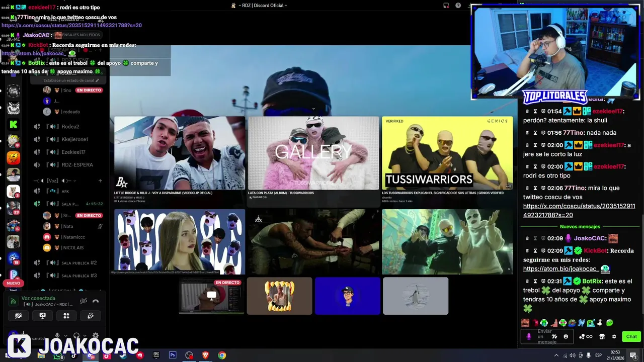
Task: Show hidden system tray icons
Action: (x=556, y=355)
